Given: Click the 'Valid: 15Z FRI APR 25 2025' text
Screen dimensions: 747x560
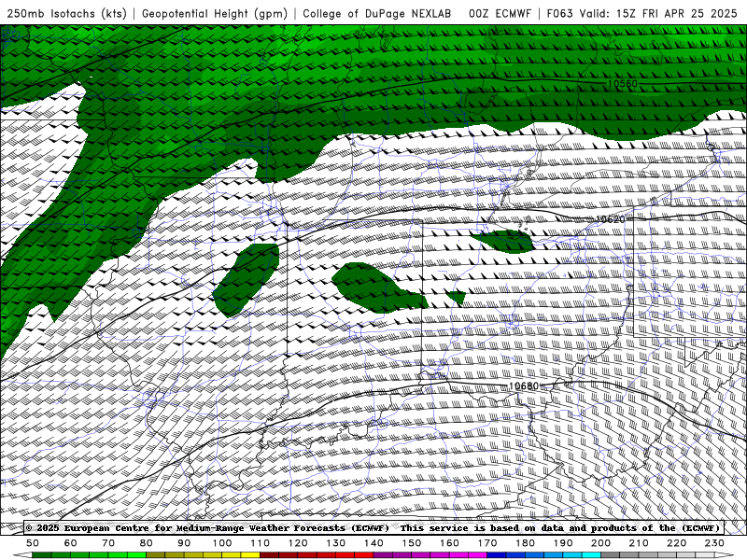Looking at the screenshot, I should tap(658, 13).
